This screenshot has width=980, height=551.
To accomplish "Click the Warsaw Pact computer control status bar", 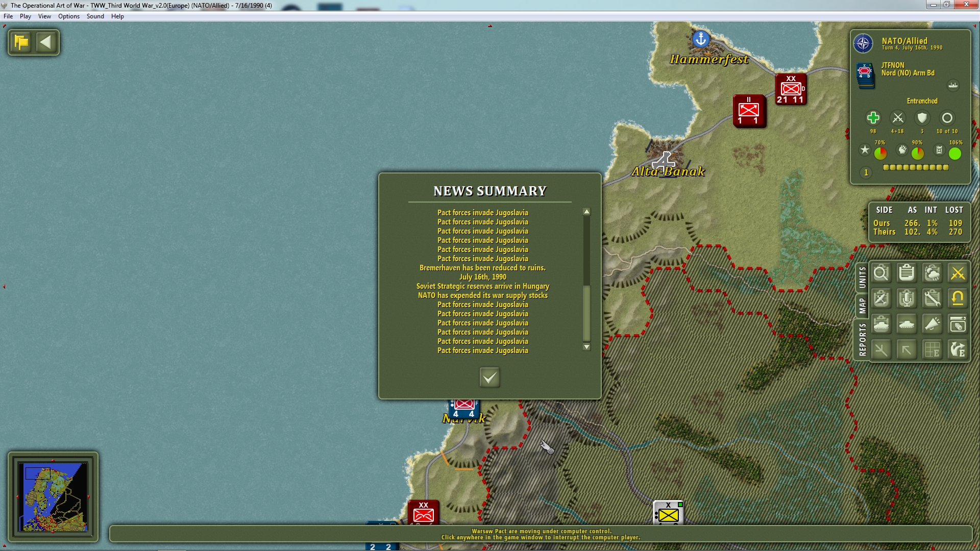I will pyautogui.click(x=541, y=534).
